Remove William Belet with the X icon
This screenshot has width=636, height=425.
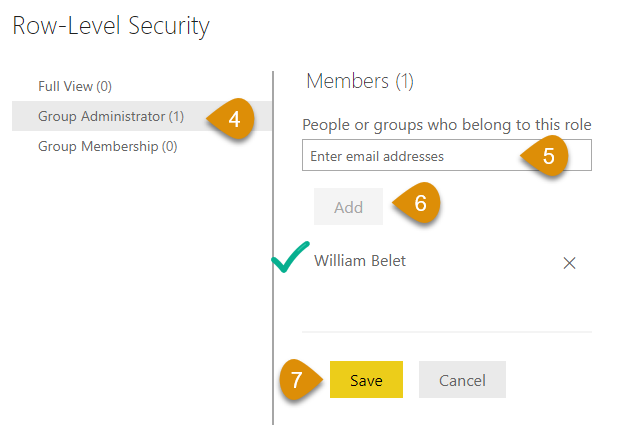pos(569,263)
